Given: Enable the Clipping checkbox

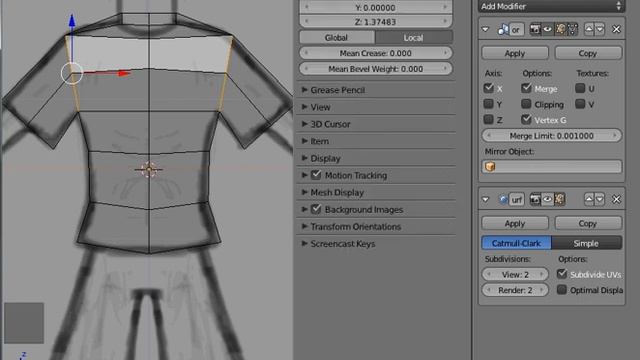Looking at the screenshot, I should pos(526,104).
